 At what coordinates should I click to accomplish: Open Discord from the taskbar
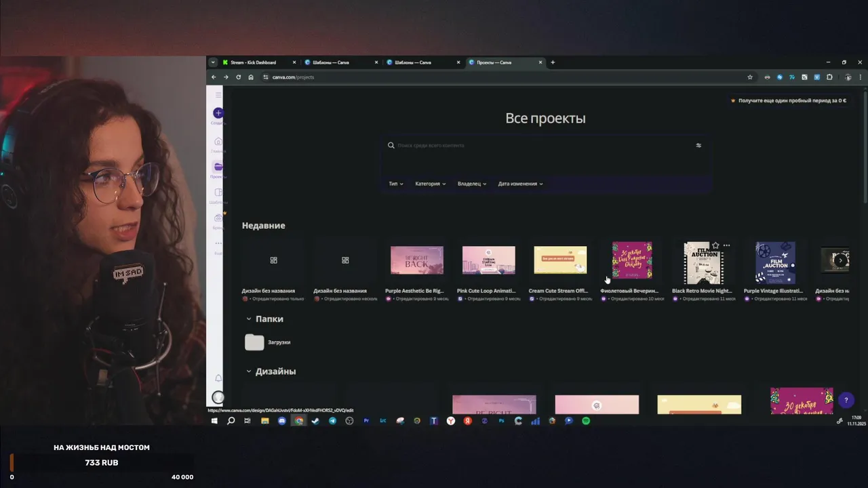(x=281, y=421)
